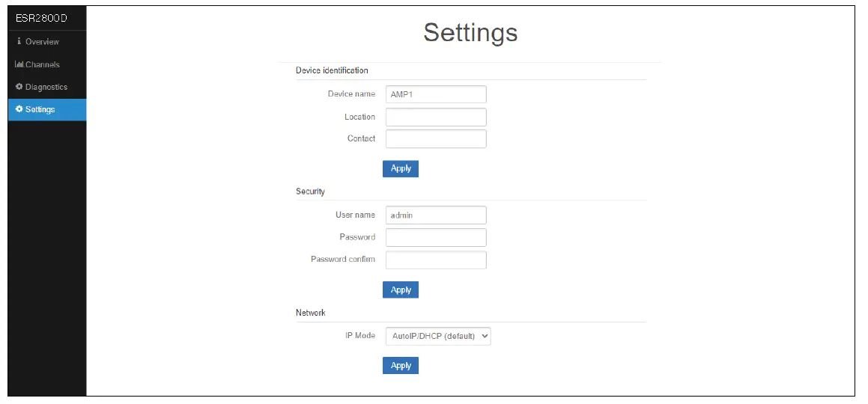868x404 pixels.
Task: Click the large Settings page heading
Action: 470,33
